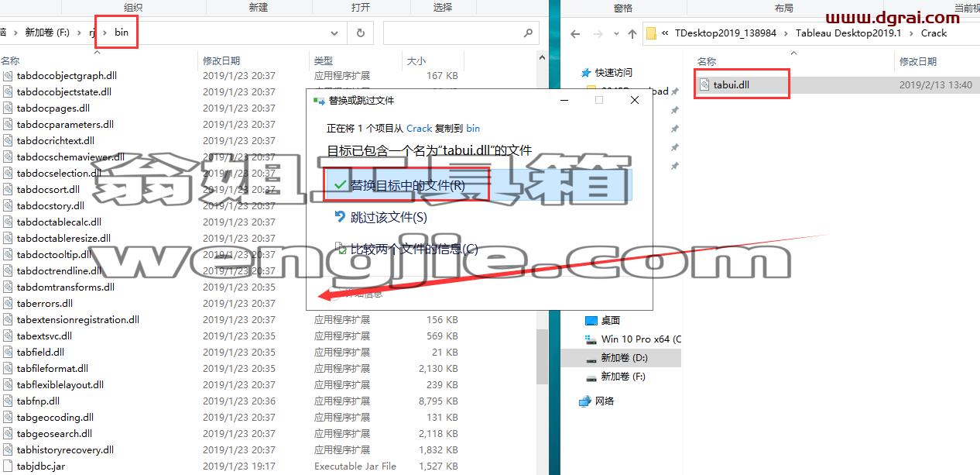
Task: Select tabdocparameters.dll in bin folder
Action: point(65,125)
